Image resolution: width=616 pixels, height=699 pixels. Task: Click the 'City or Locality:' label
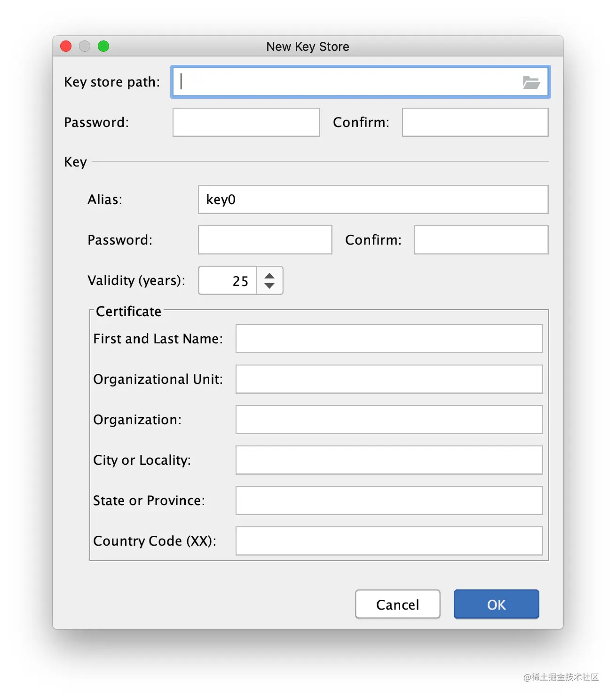(x=142, y=461)
